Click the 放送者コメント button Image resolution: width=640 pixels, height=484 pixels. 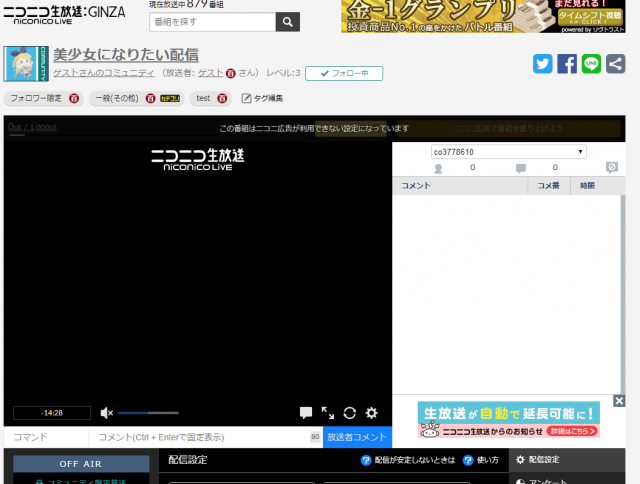357,437
